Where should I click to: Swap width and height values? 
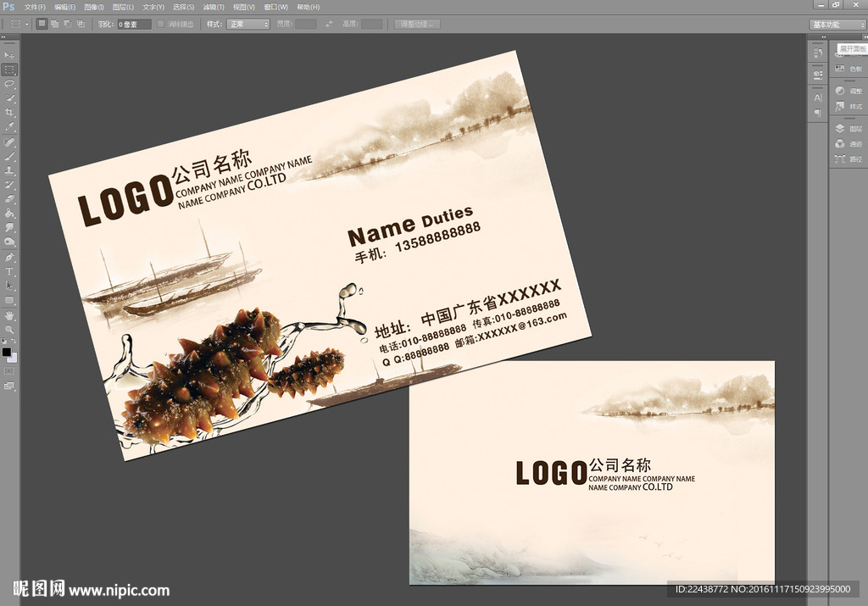pos(330,25)
